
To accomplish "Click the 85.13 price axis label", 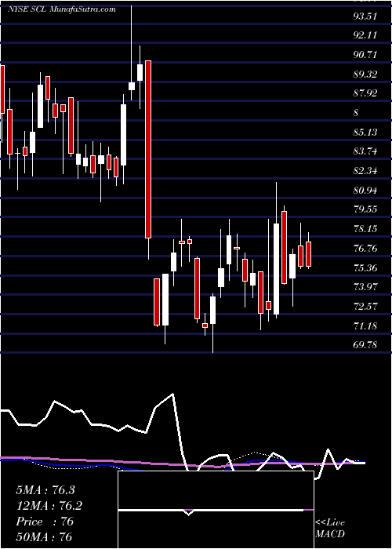I will click(x=365, y=133).
